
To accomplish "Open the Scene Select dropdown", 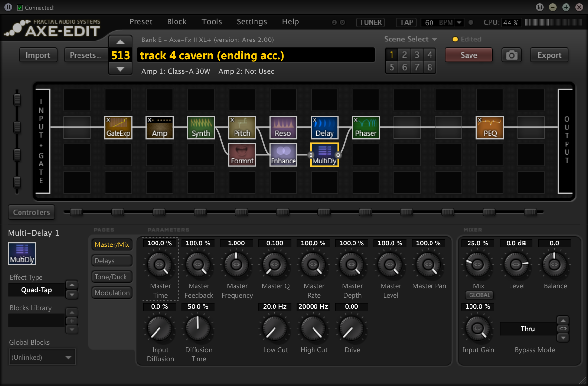I will point(411,39).
